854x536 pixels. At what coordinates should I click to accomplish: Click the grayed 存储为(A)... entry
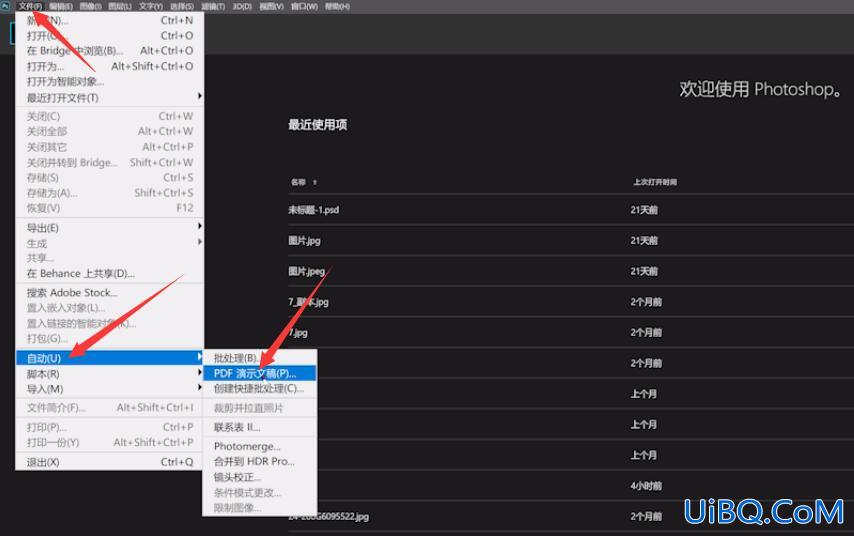(x=109, y=193)
